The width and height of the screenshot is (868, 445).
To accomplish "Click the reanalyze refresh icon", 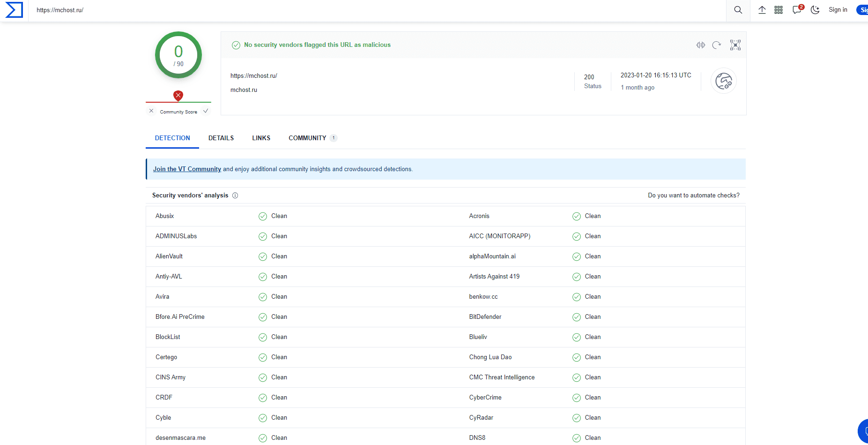I will [716, 45].
